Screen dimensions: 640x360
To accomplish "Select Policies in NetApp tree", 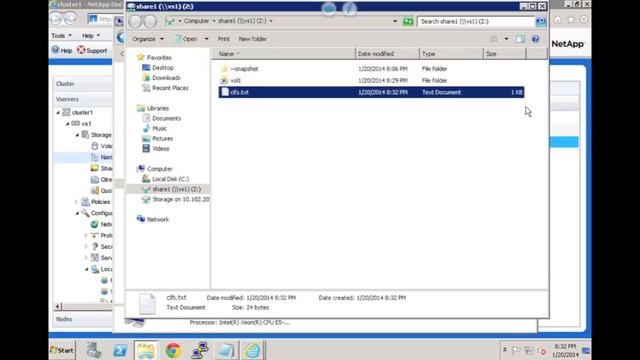I will (x=100, y=202).
